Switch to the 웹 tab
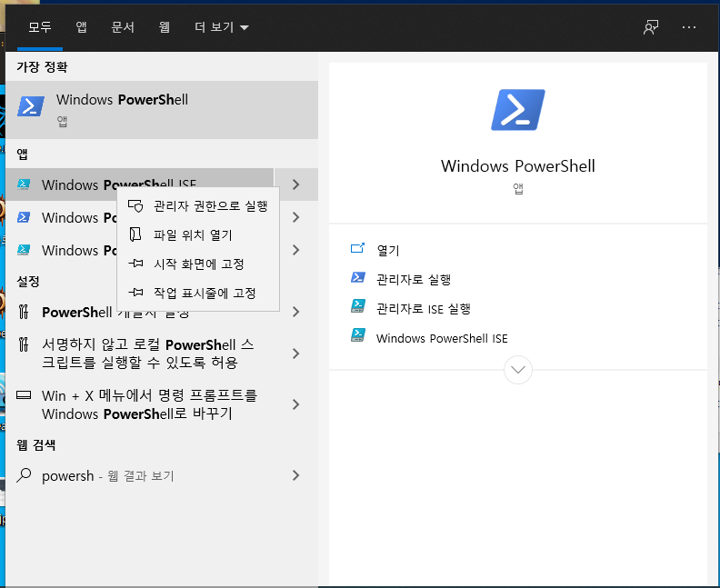This screenshot has width=720, height=588. pos(164,27)
